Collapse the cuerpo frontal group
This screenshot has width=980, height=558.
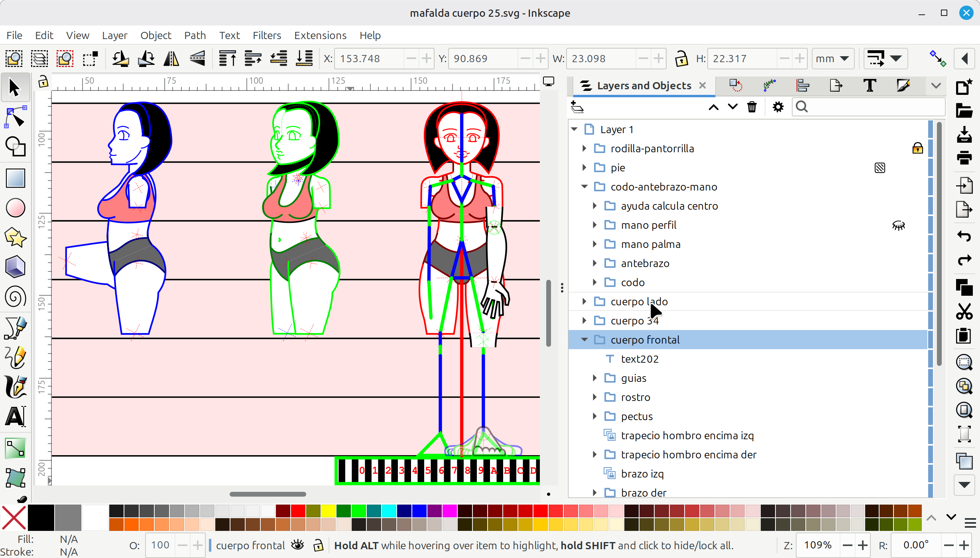[584, 340]
